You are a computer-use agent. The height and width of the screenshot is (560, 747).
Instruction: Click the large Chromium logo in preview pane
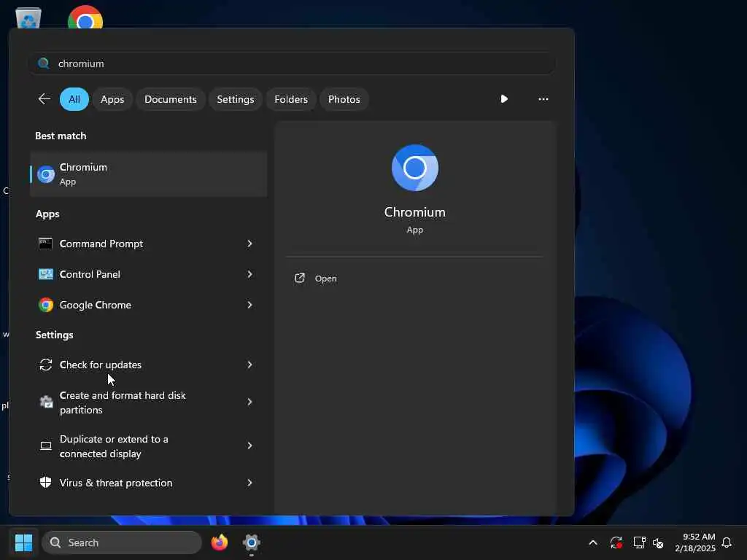(415, 168)
